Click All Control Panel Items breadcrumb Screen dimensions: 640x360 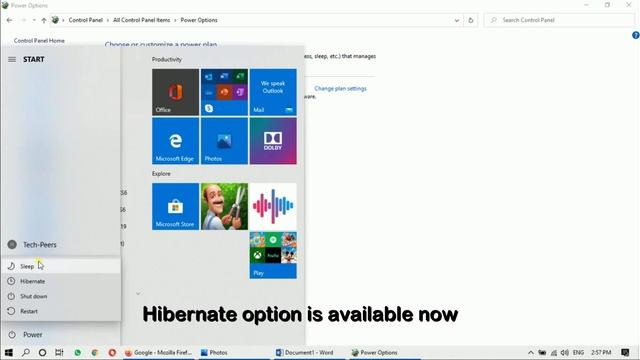(141, 20)
